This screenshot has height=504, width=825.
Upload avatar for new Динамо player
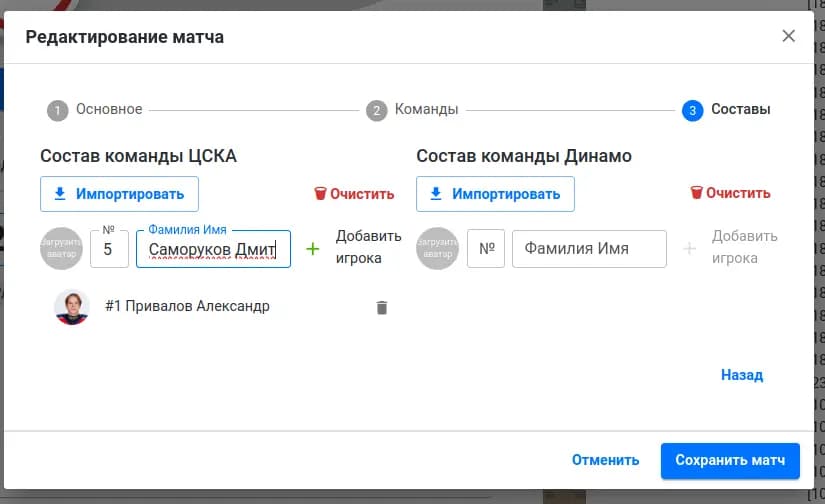[x=437, y=248]
